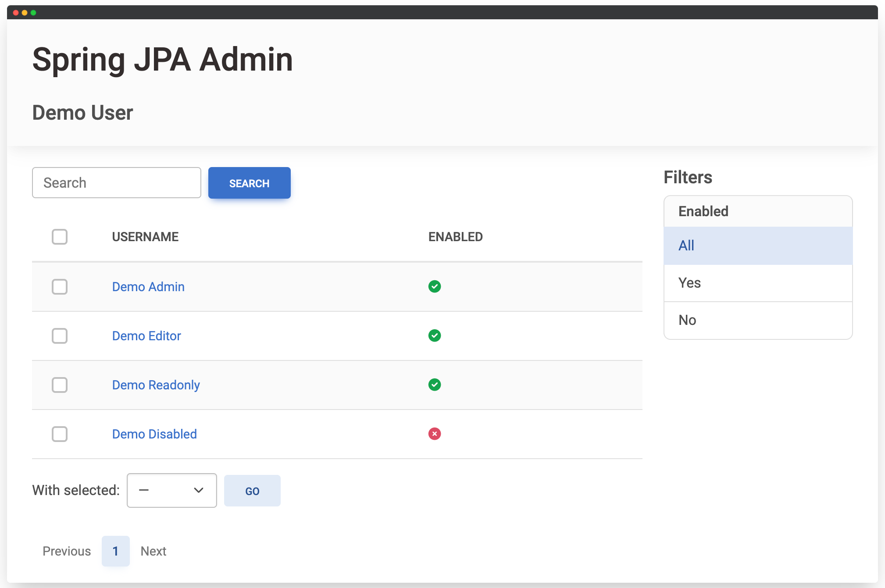Toggle the select-all checkbox in table header
The image size is (885, 588).
coord(60,237)
